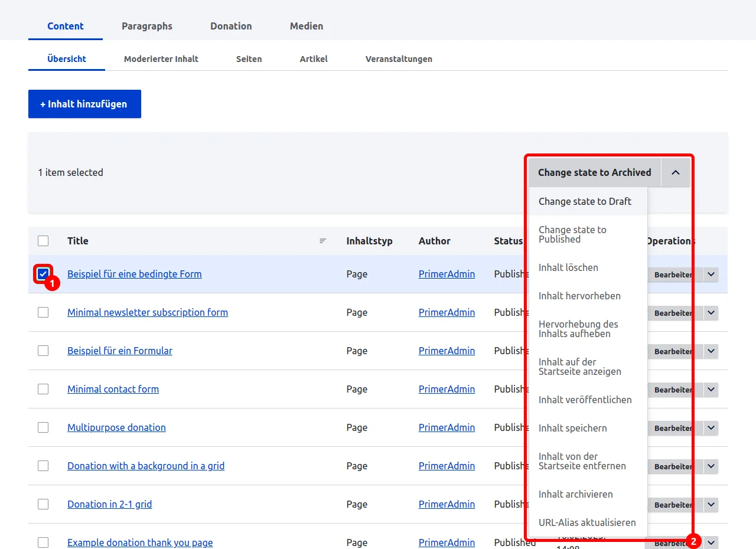Toggle the select-all checkbox in the table header
The width and height of the screenshot is (756, 549).
[43, 241]
